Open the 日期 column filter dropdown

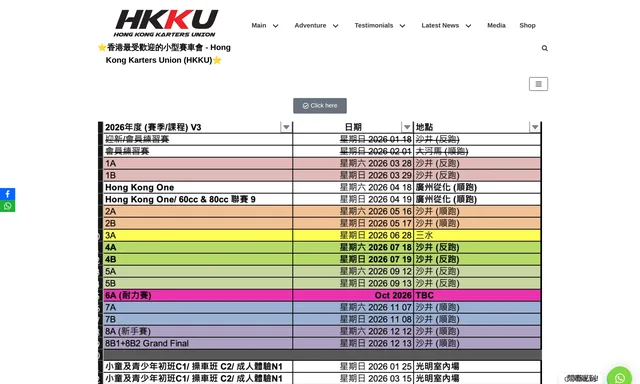(407, 127)
